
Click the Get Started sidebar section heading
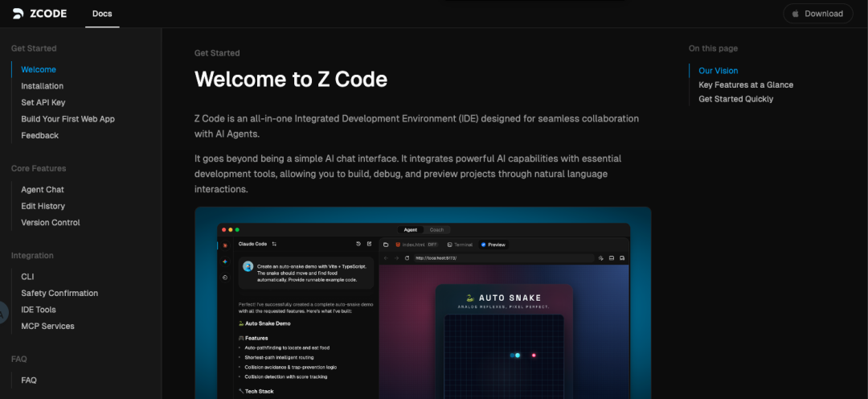click(34, 48)
